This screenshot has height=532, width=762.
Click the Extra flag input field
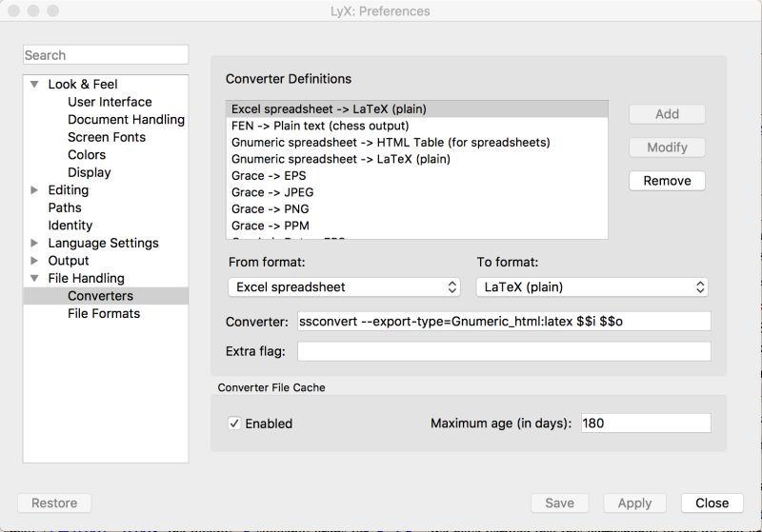click(504, 352)
